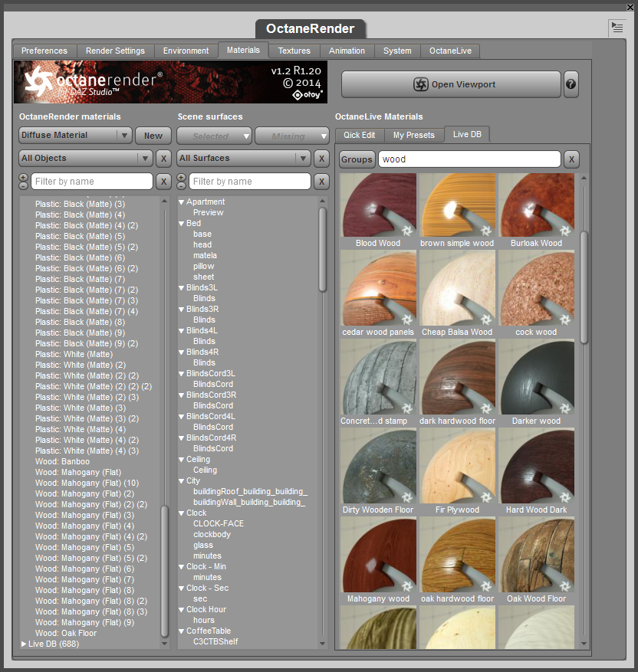Open the Missing surfaces dropdown

292,136
